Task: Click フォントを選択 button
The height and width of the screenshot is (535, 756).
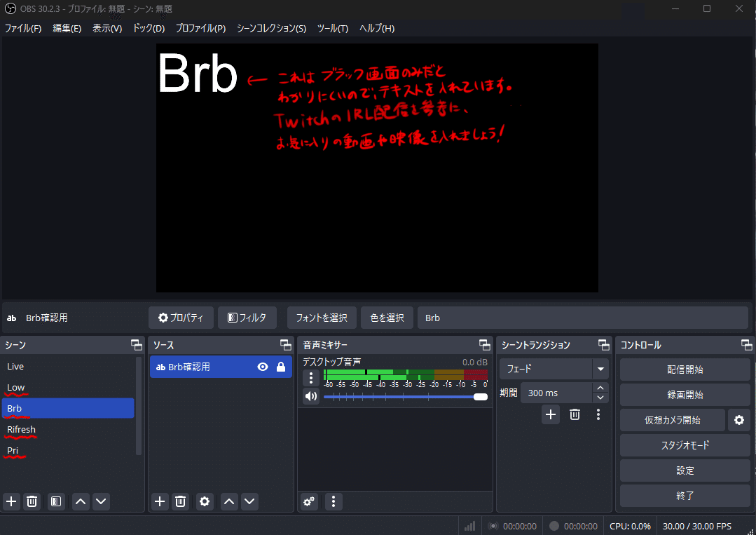Action: 322,318
